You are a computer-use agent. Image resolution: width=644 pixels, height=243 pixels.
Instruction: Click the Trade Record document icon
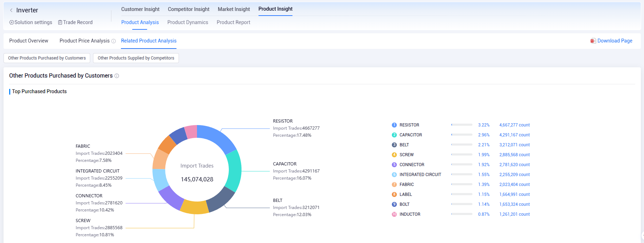pyautogui.click(x=60, y=22)
